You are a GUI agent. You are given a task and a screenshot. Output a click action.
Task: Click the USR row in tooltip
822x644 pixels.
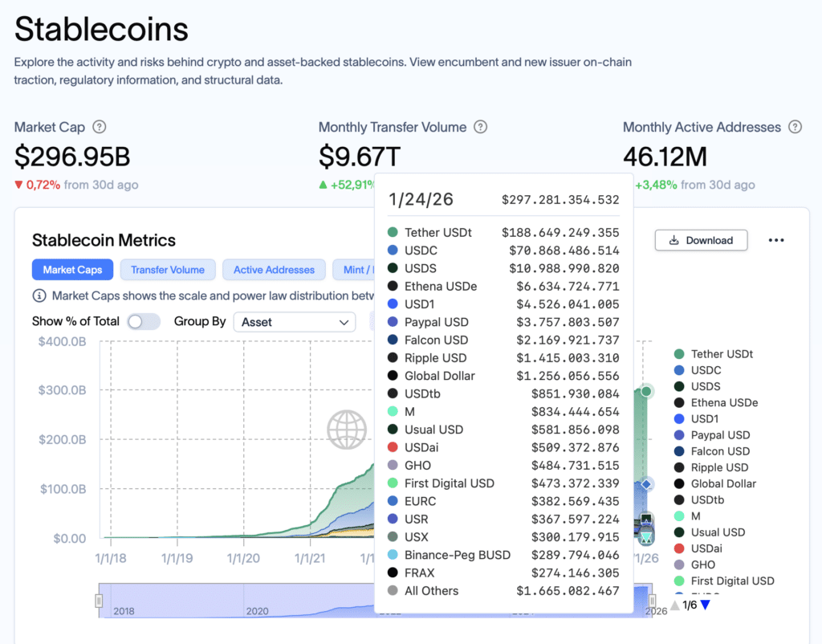(503, 520)
